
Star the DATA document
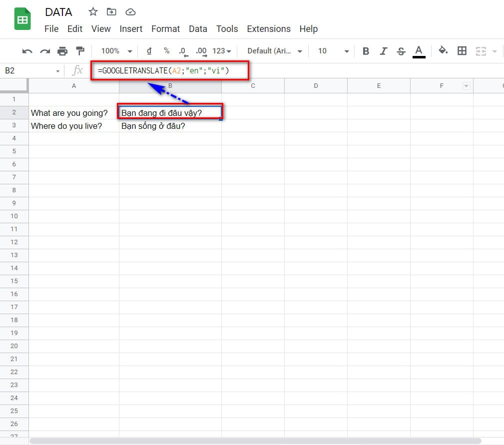pos(93,12)
